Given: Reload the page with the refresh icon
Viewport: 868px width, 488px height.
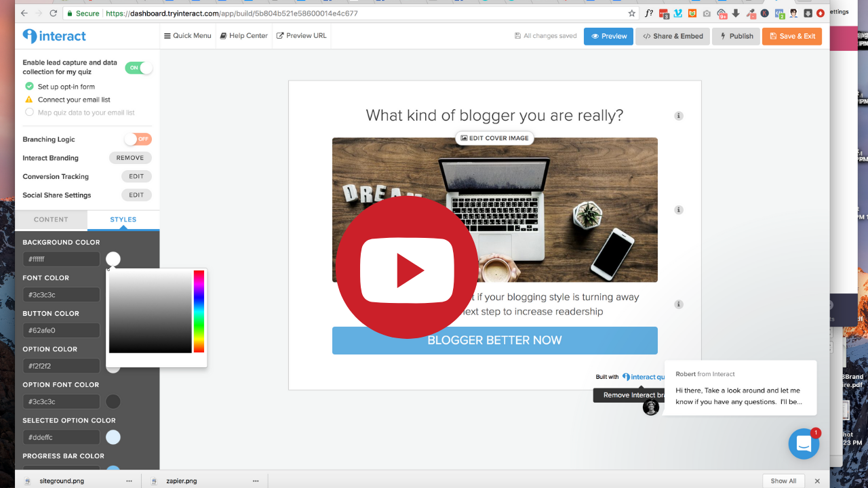Looking at the screenshot, I should point(54,13).
